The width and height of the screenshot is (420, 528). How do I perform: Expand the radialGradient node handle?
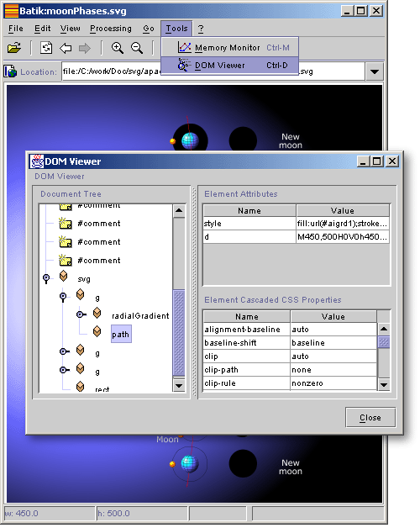pyautogui.click(x=81, y=314)
